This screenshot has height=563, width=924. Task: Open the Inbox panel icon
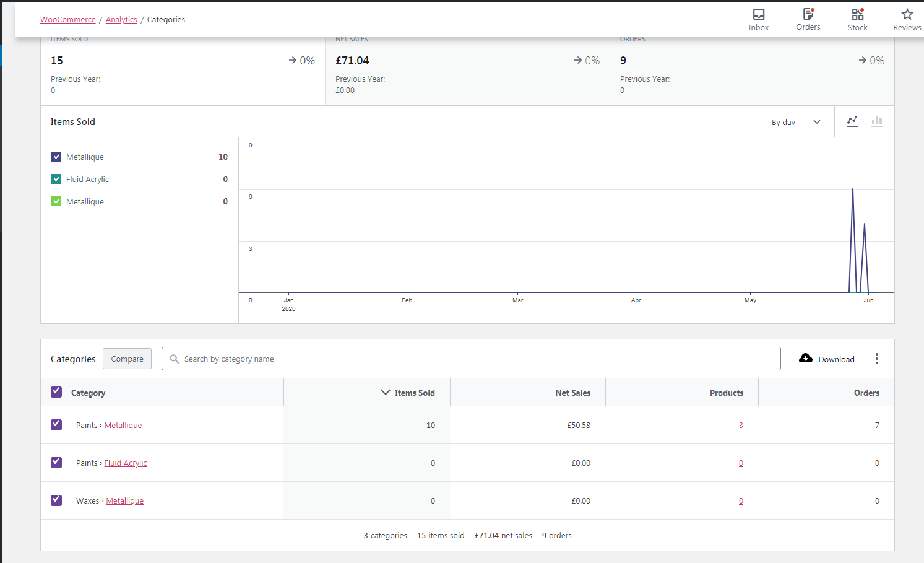click(x=758, y=14)
